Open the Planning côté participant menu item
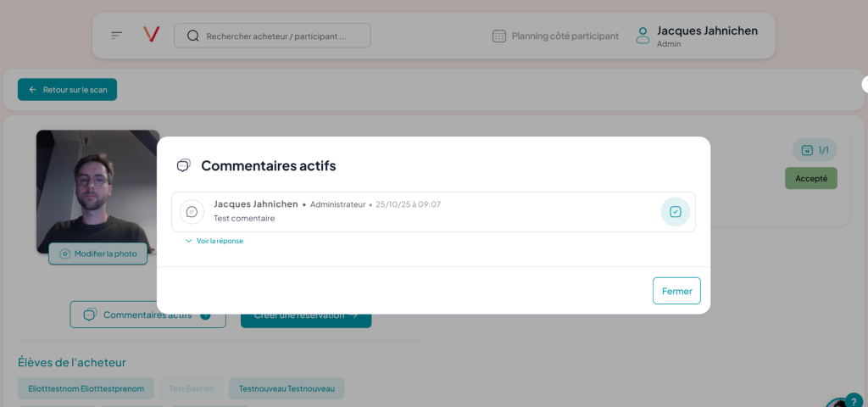 coord(565,36)
